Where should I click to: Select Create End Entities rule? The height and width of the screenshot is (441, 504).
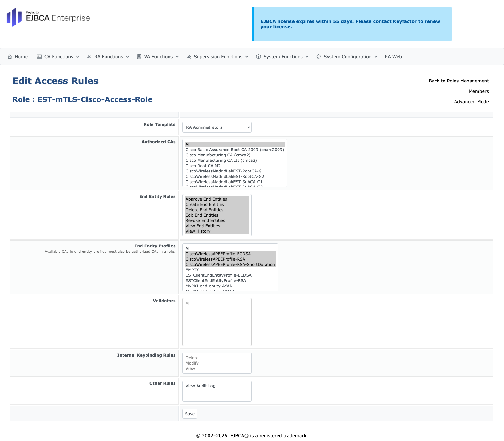(217, 205)
